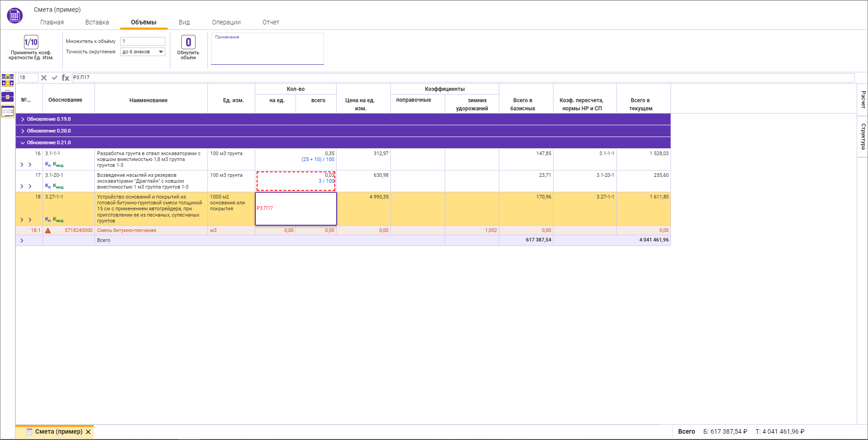Open the binders reference library sidebar icon
This screenshot has height=440, width=868.
pyautogui.click(x=8, y=80)
